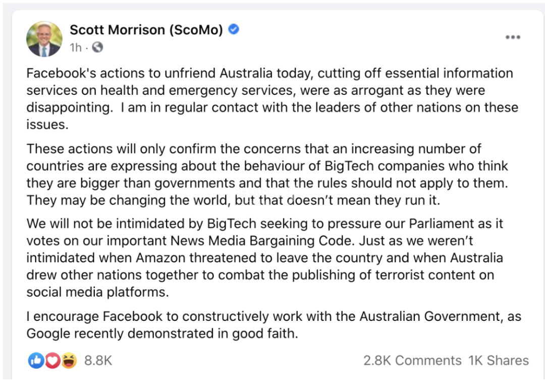The width and height of the screenshot is (545, 392).
Task: Open the 8.8K reactions count list
Action: (98, 361)
